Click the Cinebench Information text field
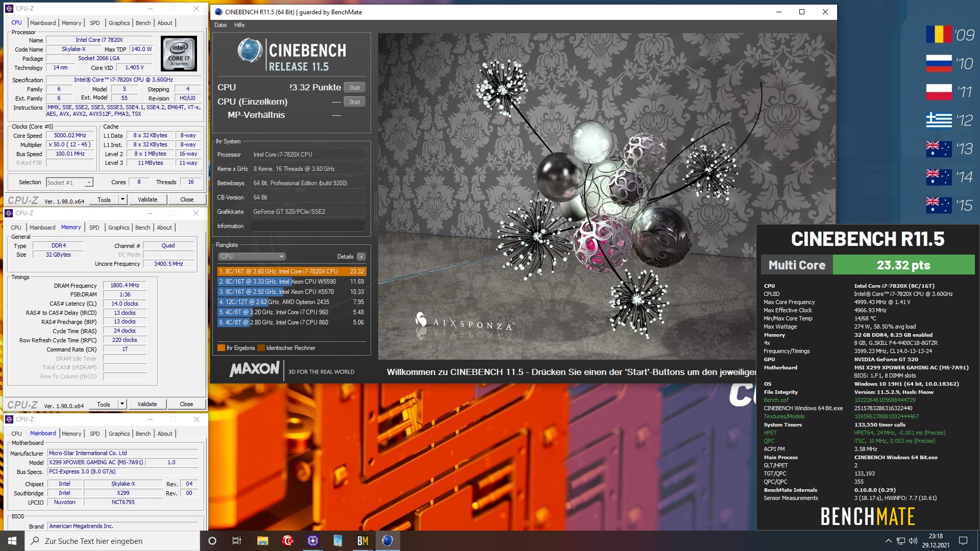The height and width of the screenshot is (551, 980). (x=308, y=226)
